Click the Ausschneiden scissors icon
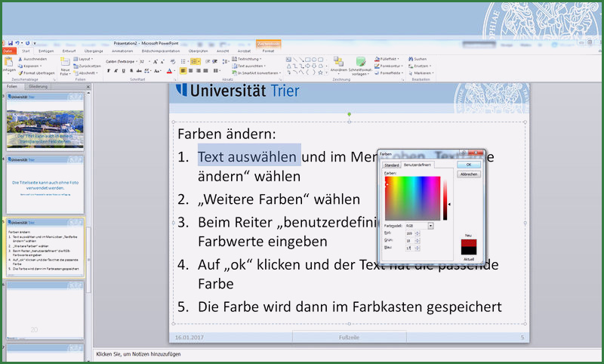This screenshot has width=604, height=364. point(20,58)
